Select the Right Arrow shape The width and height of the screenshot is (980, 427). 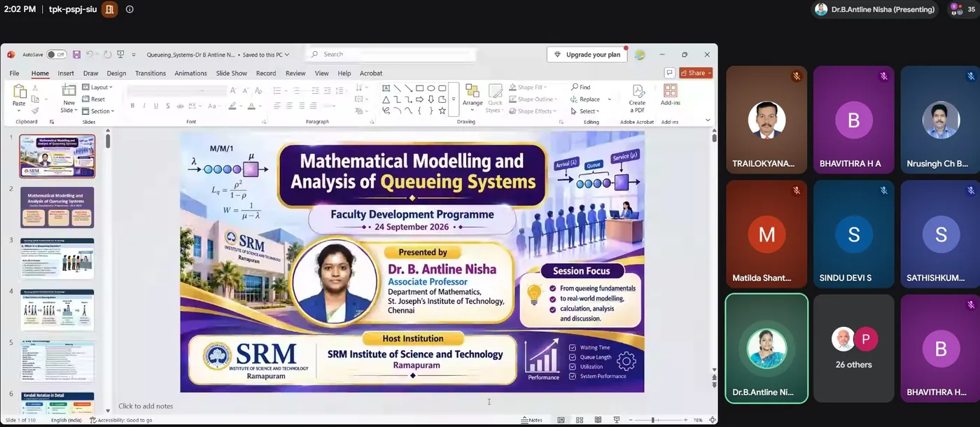tap(420, 99)
